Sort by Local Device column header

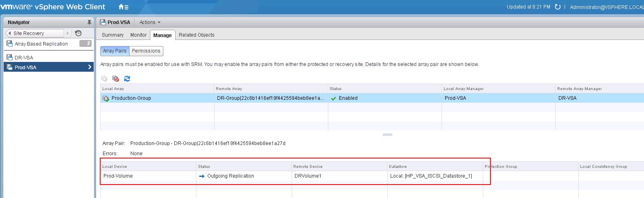[148, 166]
